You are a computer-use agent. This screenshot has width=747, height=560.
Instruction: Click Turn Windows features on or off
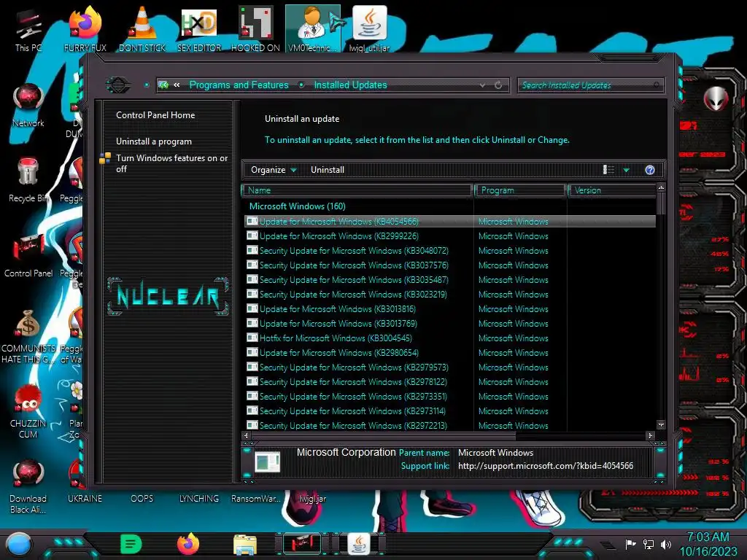coord(172,163)
